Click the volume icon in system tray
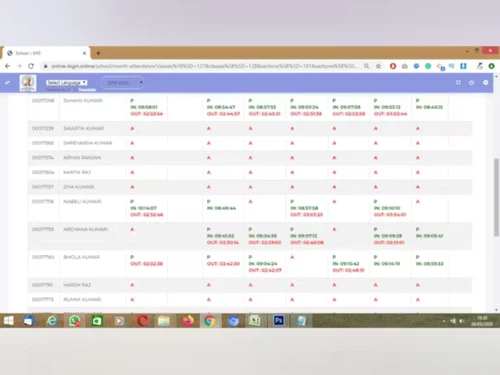500x375 pixels. point(462,321)
